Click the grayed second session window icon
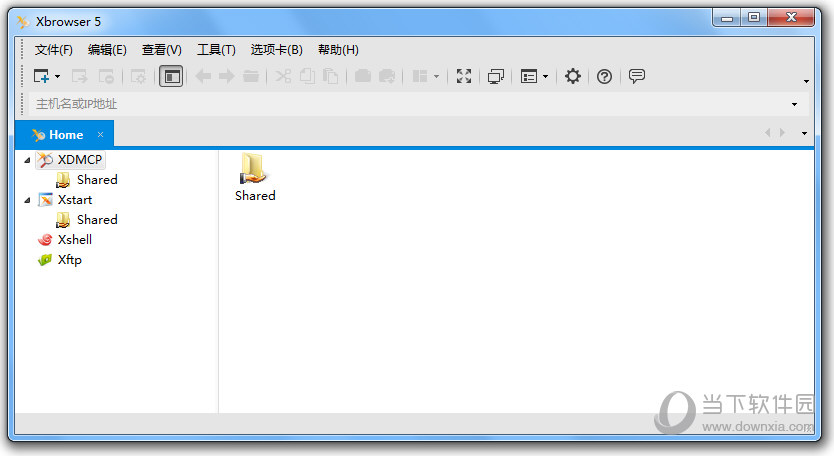Screen dimensions: 834x456 tap(107, 76)
